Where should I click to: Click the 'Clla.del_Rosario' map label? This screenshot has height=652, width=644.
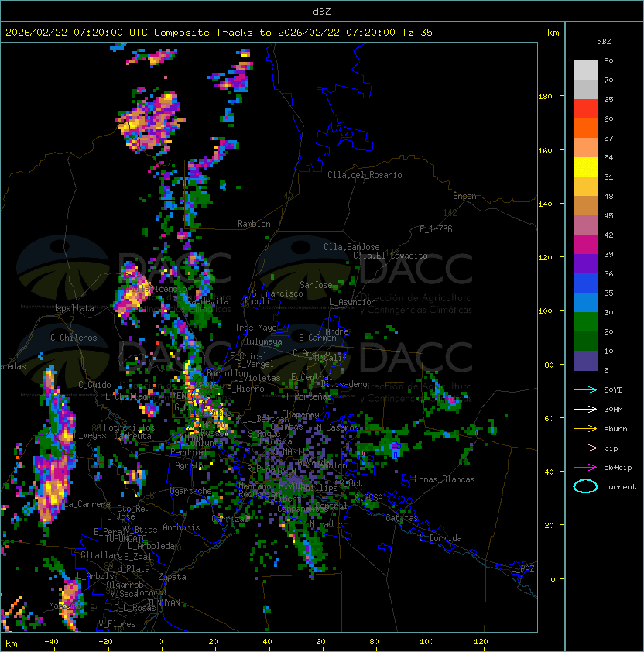coord(365,175)
